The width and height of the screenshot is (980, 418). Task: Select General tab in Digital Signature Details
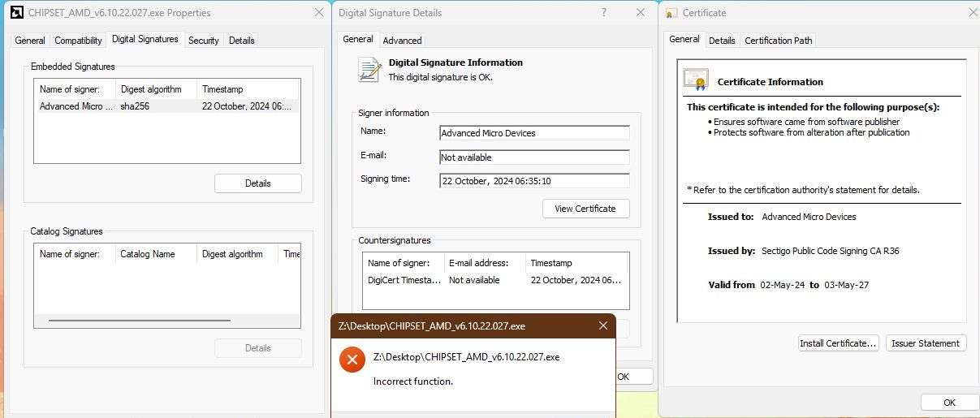pyautogui.click(x=358, y=38)
